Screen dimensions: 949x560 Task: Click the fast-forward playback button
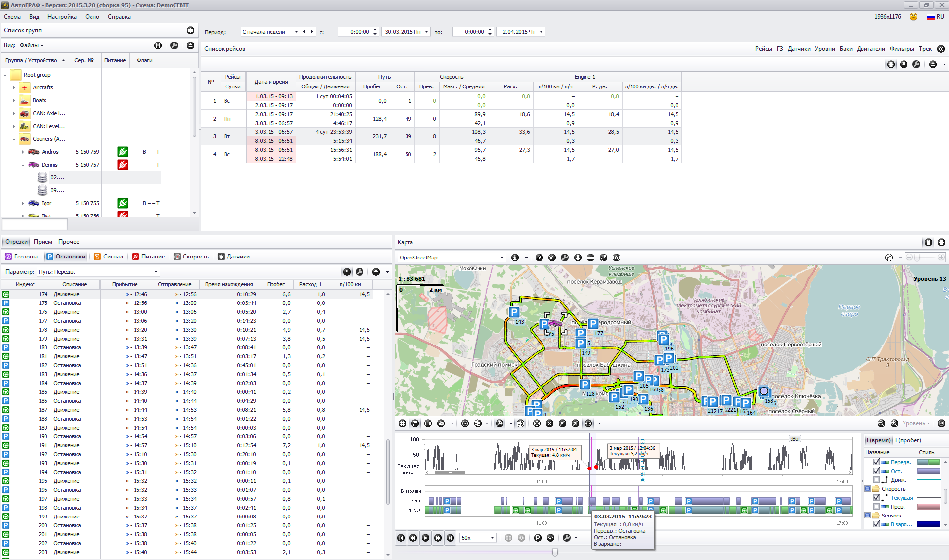(x=438, y=538)
